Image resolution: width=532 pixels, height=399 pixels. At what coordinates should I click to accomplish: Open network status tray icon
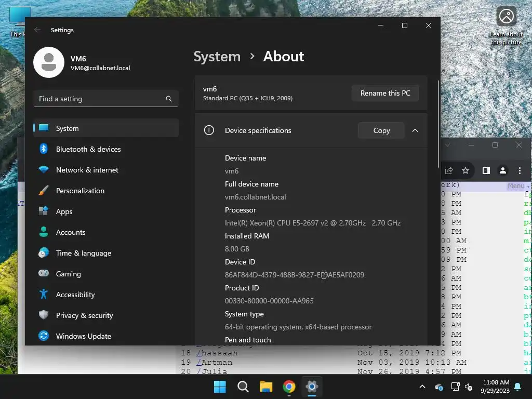click(455, 387)
